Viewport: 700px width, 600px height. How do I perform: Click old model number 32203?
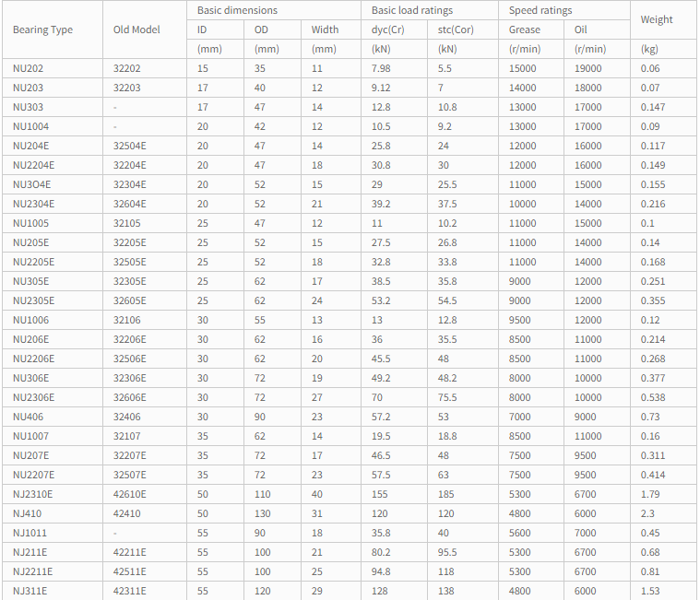[126, 88]
